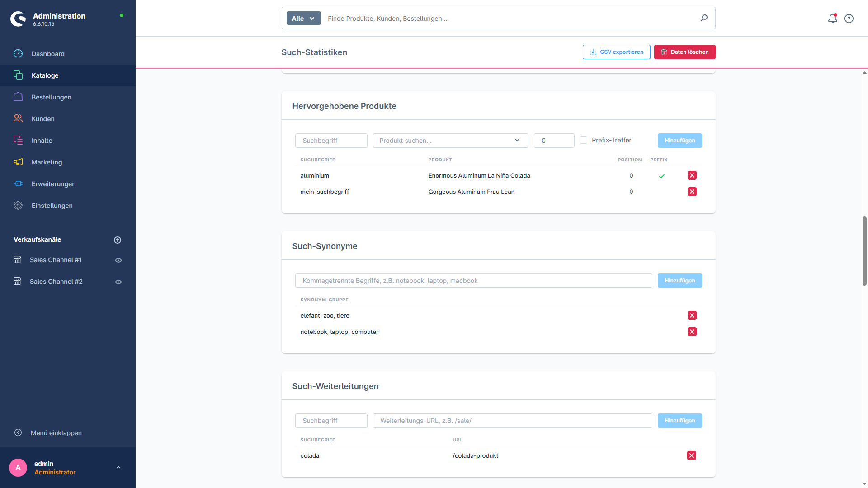Viewport: 868px width, 488px height.
Task: Click the Daten löschen button
Action: click(684, 52)
